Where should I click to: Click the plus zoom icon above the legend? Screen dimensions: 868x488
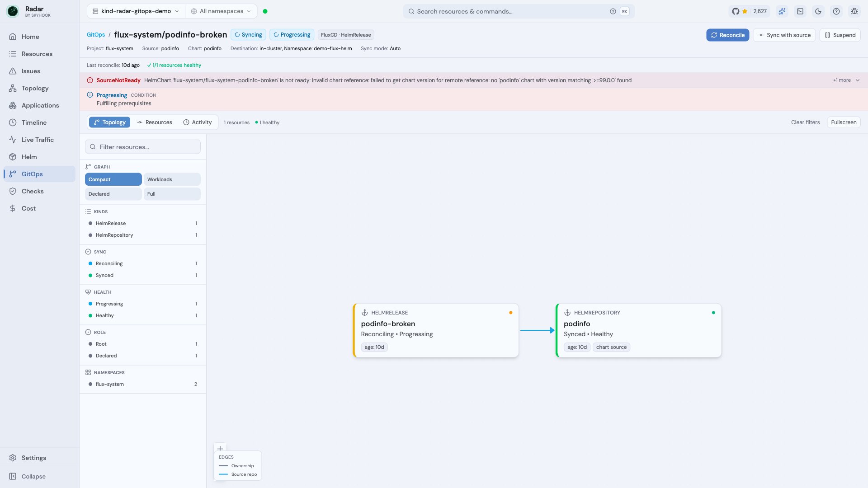tap(220, 449)
